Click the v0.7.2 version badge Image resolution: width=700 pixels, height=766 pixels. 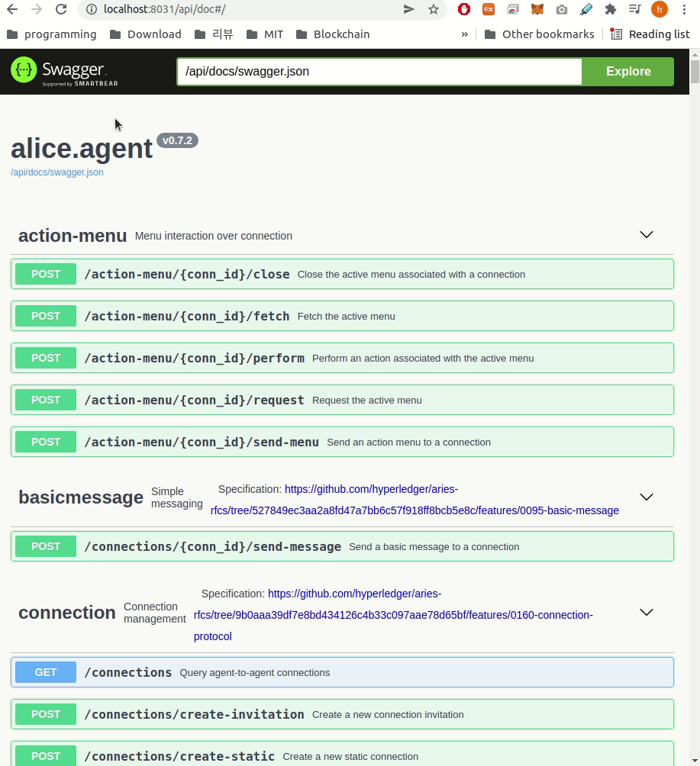click(177, 140)
